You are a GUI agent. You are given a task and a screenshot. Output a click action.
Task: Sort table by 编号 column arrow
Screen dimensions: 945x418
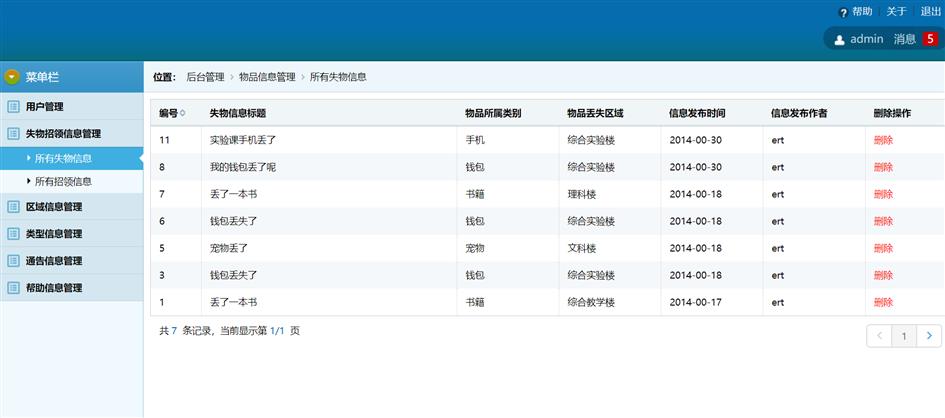182,113
